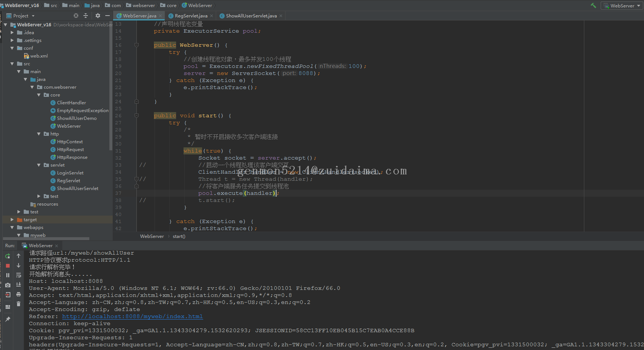Open web.xml in project tree
Viewport: 644px width, 350px height.
tap(36, 56)
